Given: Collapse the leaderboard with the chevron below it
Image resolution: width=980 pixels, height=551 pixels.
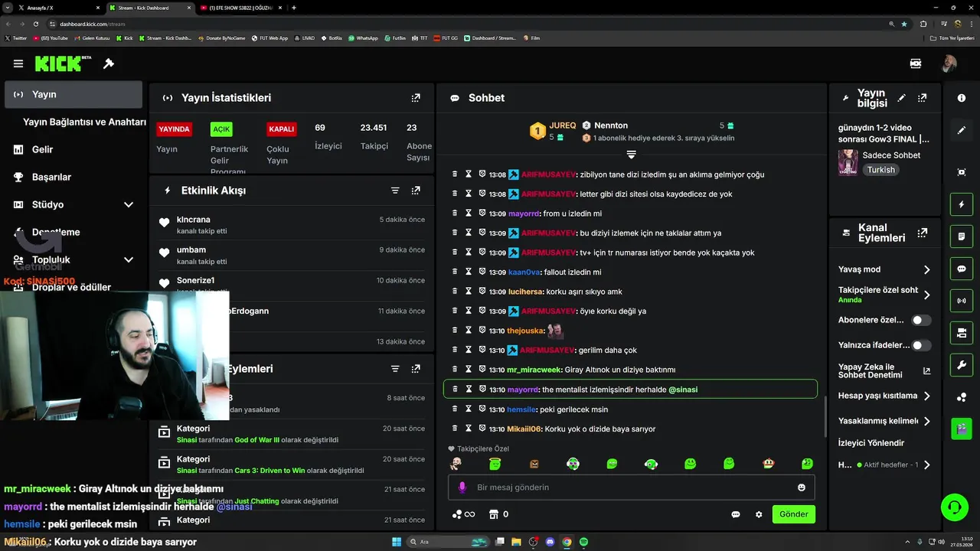Looking at the screenshot, I should pos(631,155).
